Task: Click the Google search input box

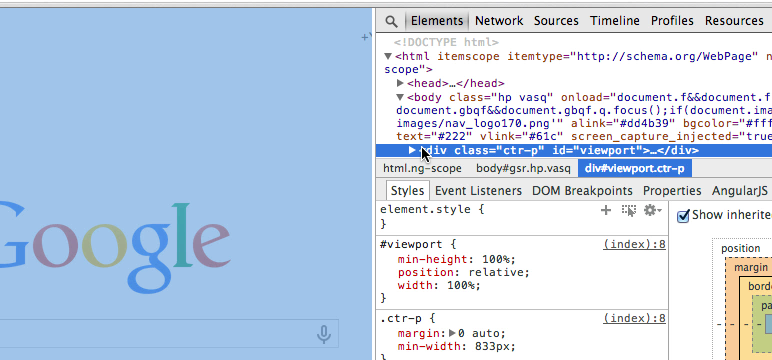Action: click(x=169, y=334)
